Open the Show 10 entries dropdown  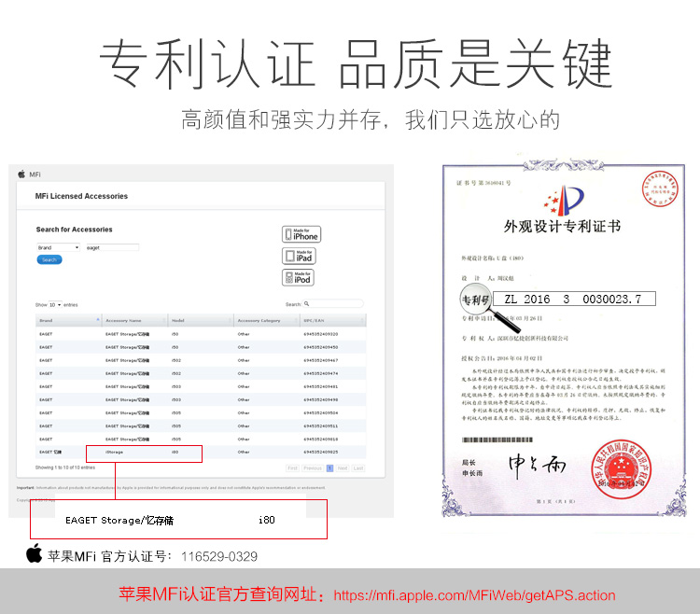pyautogui.click(x=55, y=305)
